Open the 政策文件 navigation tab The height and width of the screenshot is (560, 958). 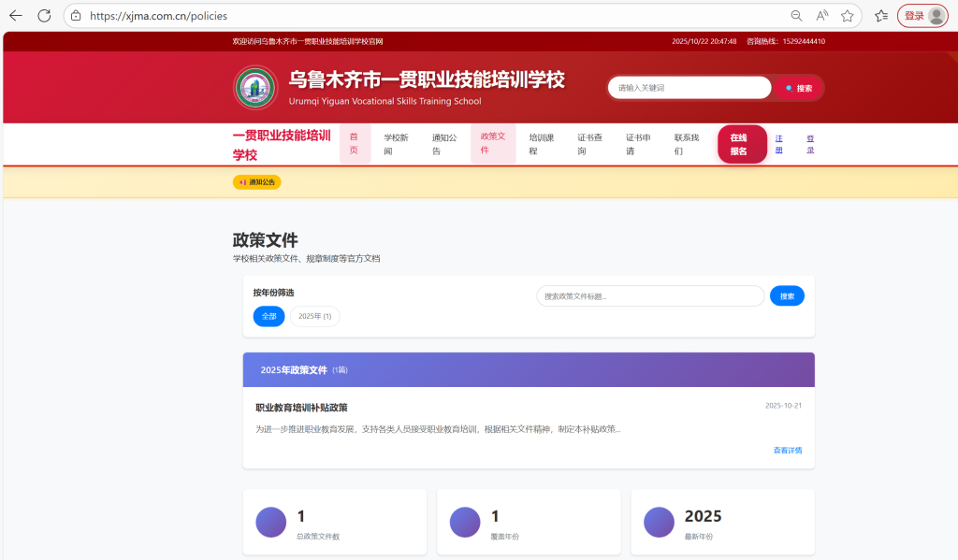click(x=492, y=143)
